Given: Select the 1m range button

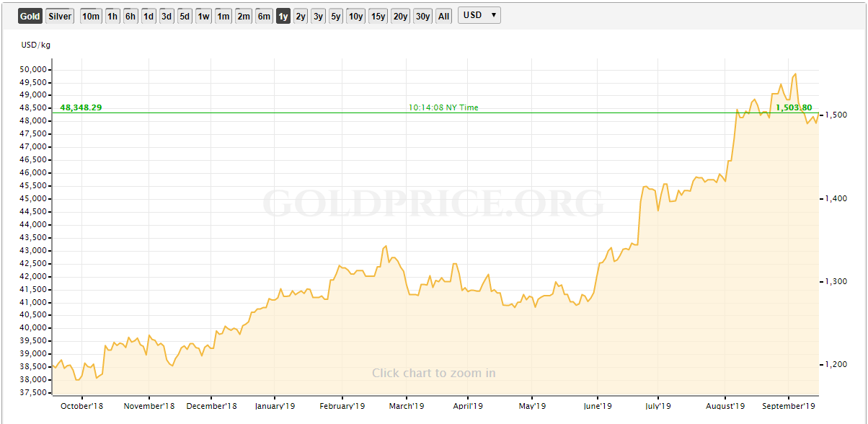Looking at the screenshot, I should pos(223,16).
